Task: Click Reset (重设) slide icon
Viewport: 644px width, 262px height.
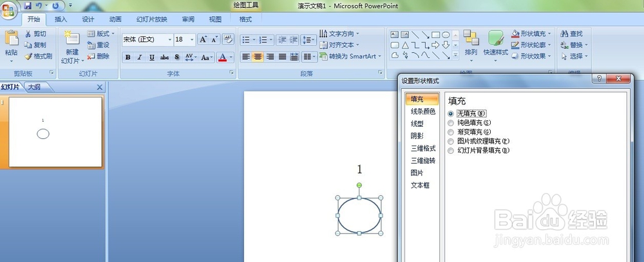Action: (x=91, y=45)
